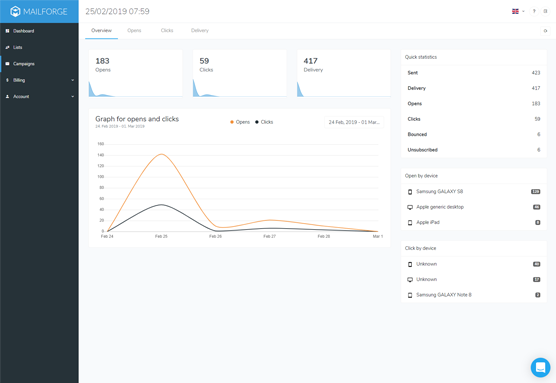Click the Lists icon in sidebar
Screen dimensions: 556x383
pos(7,47)
